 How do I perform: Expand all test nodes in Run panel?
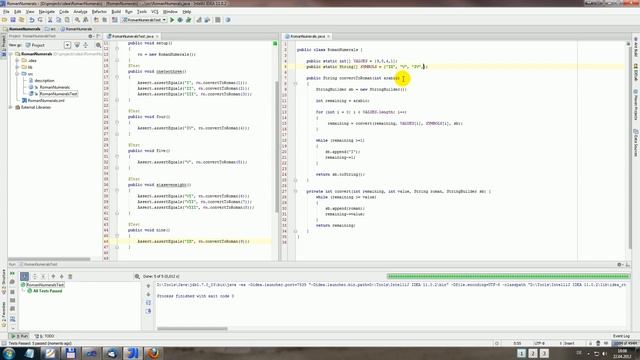34,276
